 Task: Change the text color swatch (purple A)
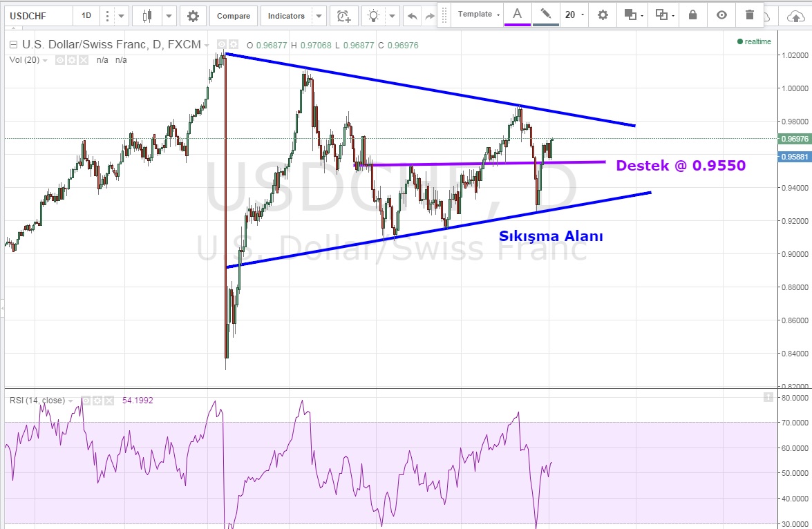[517, 15]
